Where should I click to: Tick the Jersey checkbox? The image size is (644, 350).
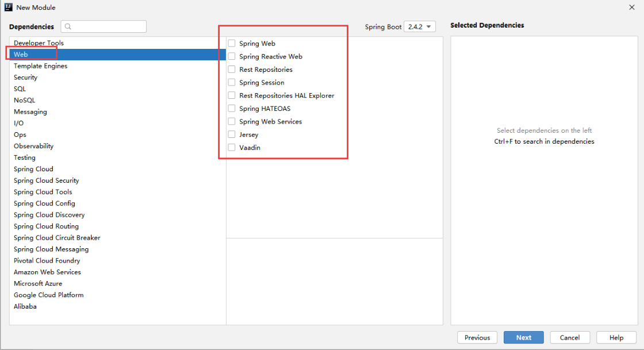232,134
